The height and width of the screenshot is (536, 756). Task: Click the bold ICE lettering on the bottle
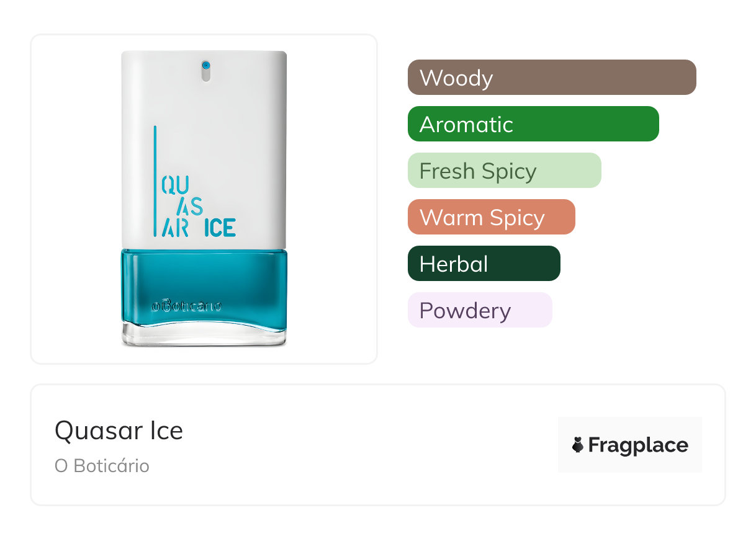coord(219,228)
